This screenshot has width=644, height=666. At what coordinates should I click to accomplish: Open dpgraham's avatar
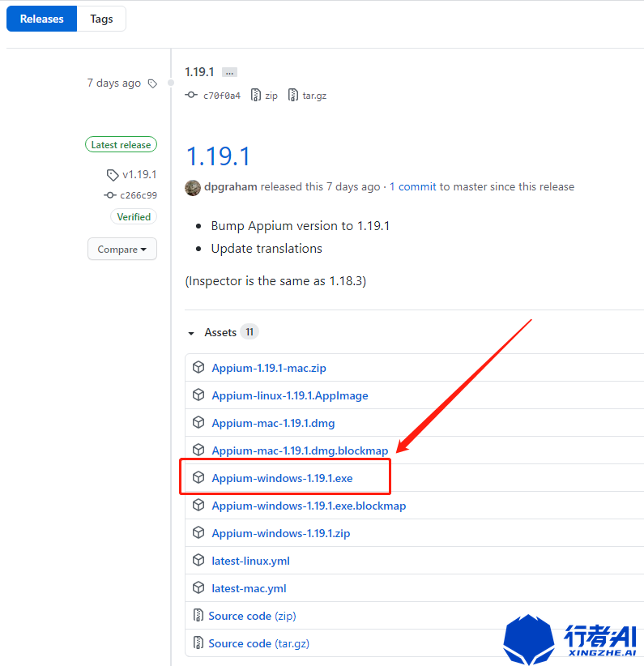coord(193,188)
